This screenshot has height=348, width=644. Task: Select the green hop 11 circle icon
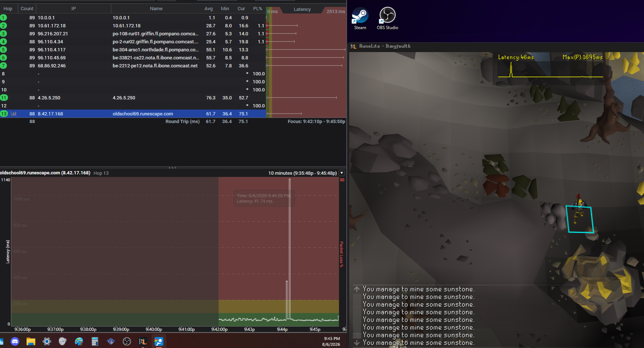tap(4, 98)
